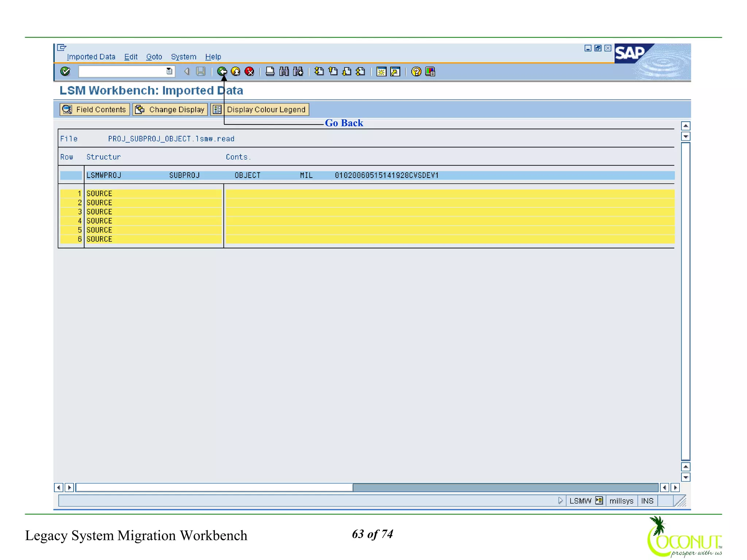
Task: Expand the status bar triangle arrow
Action: click(561, 501)
